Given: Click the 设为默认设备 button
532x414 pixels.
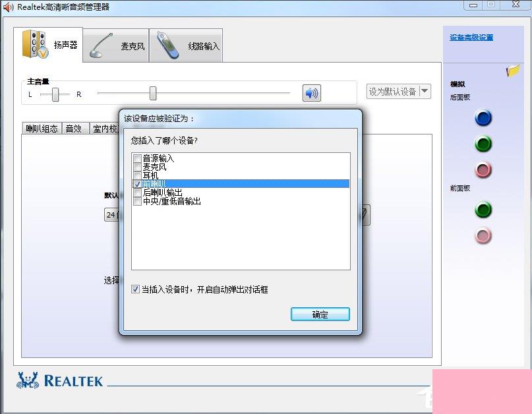Looking at the screenshot, I should (392, 91).
